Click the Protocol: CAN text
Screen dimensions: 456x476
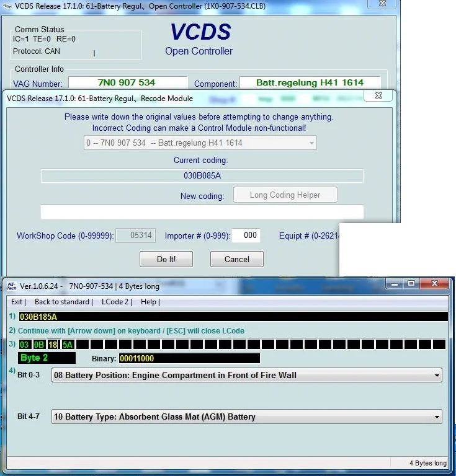(37, 51)
